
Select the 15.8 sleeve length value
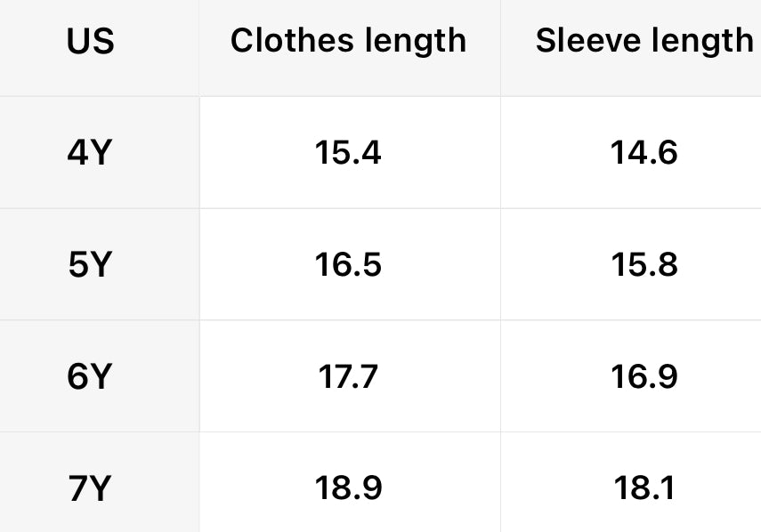pyautogui.click(x=644, y=265)
